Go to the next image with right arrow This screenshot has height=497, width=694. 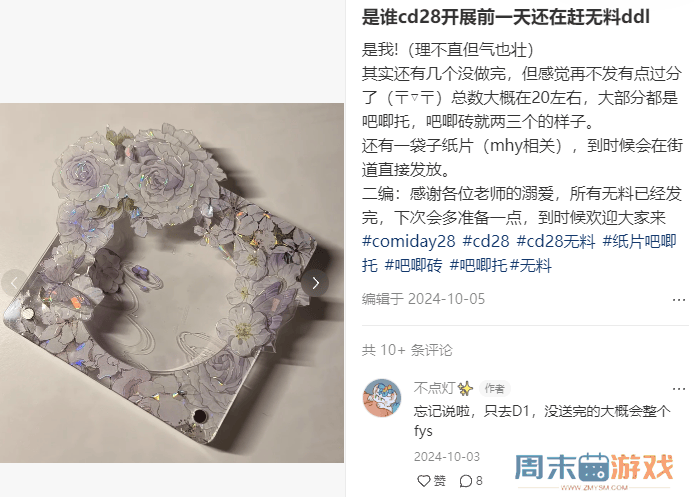click(x=315, y=283)
